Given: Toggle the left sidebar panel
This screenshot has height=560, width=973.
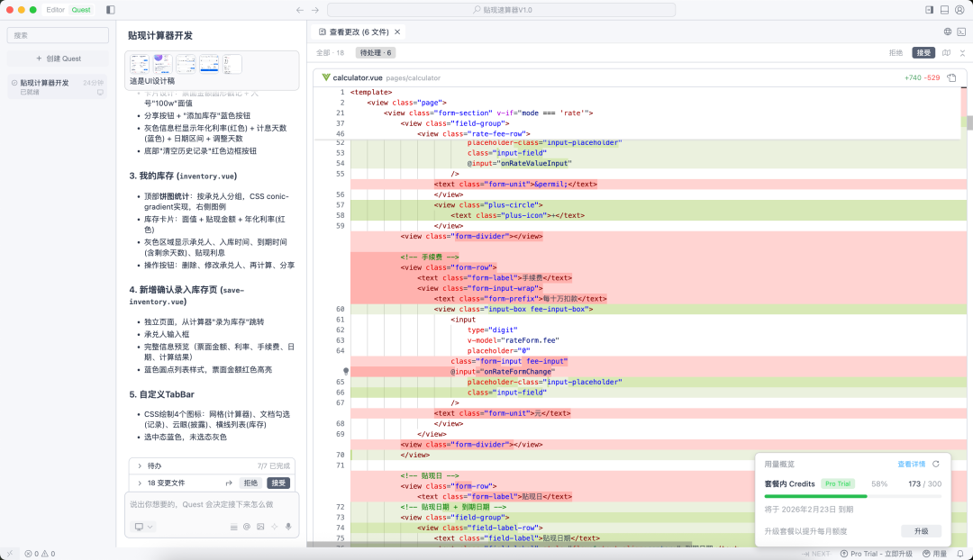Looking at the screenshot, I should tap(110, 10).
